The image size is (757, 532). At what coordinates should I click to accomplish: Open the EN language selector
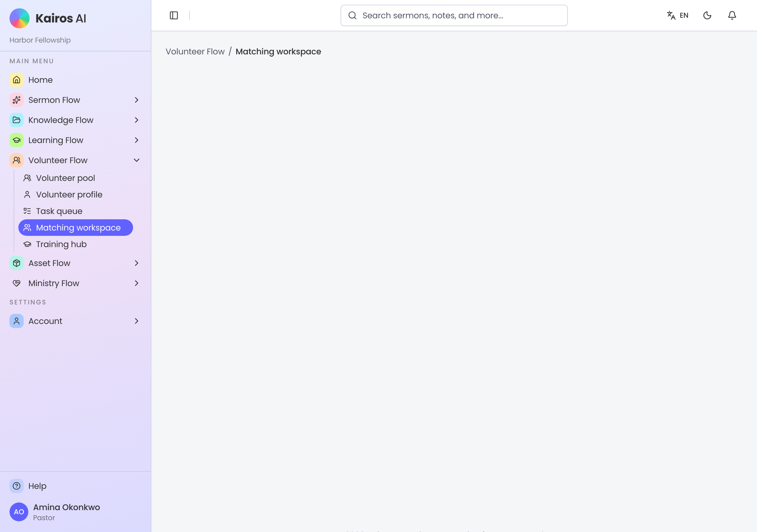pos(677,15)
